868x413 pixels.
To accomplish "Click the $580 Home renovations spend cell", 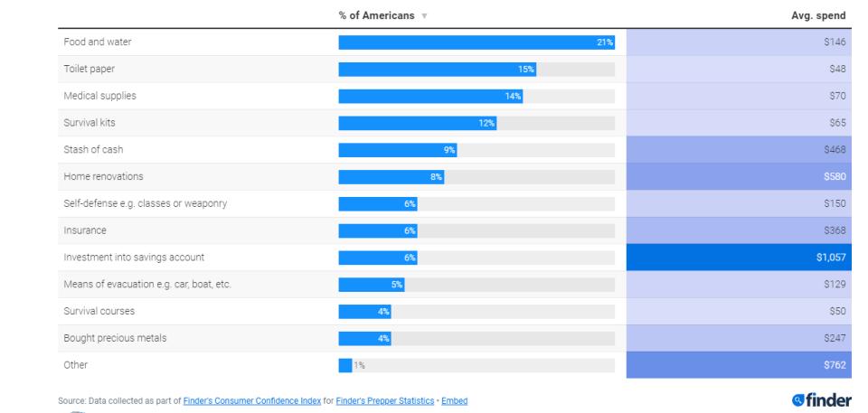I will coord(739,177).
